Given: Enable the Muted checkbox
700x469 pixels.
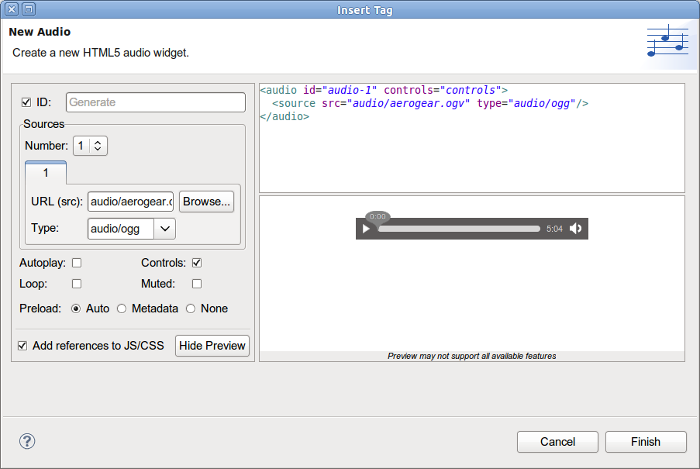Looking at the screenshot, I should [197, 284].
